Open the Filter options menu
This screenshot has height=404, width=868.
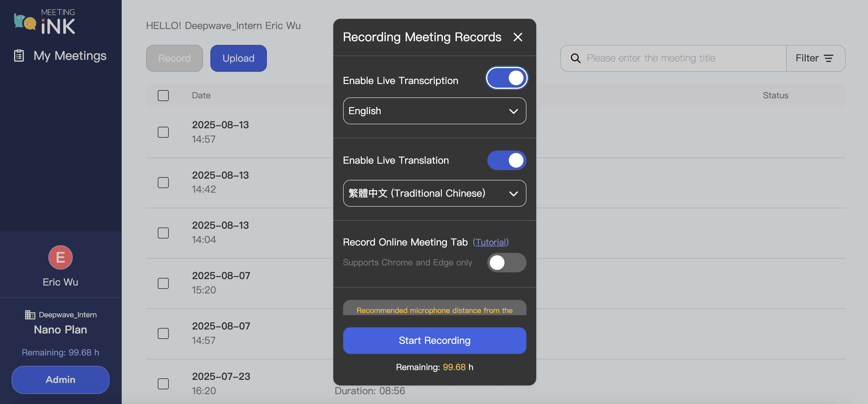tap(815, 58)
